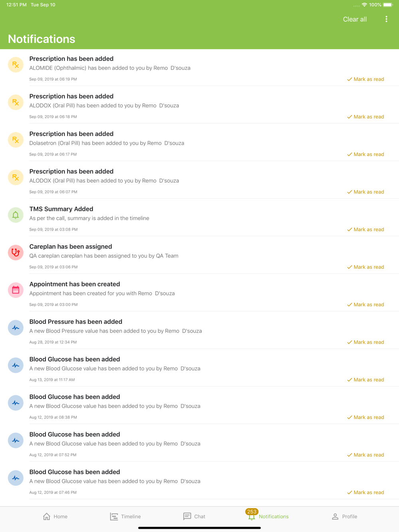This screenshot has width=399, height=532.
Task: Tap the Blood Pressure vitals icon
Action: pyautogui.click(x=16, y=328)
